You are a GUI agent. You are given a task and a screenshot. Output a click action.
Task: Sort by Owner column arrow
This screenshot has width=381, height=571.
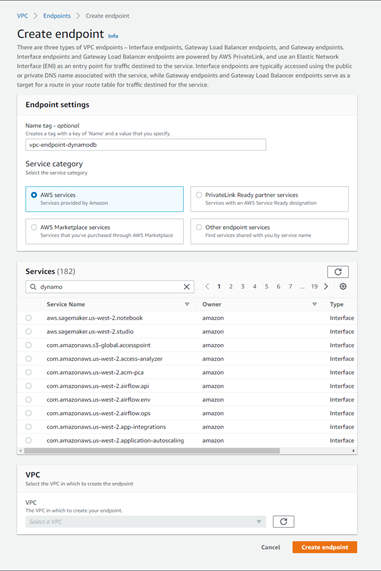[314, 304]
